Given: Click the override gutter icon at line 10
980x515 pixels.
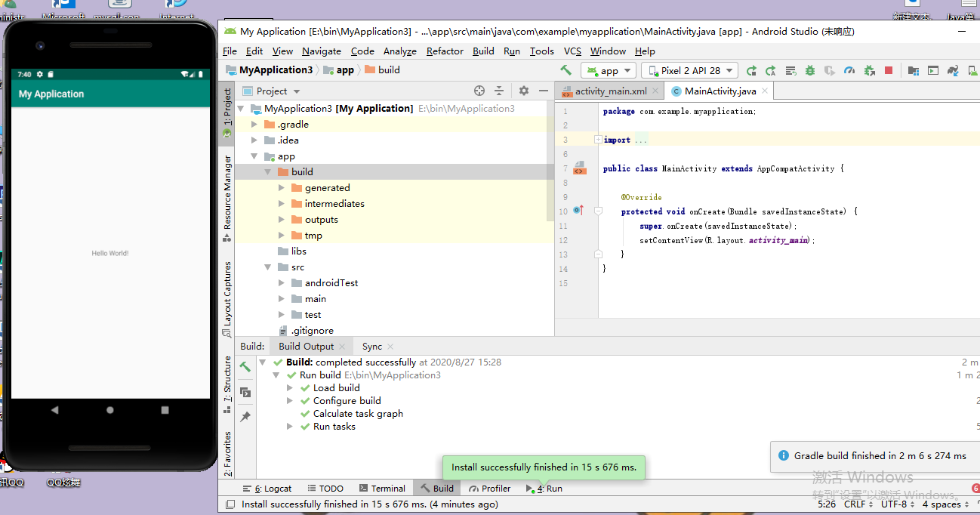Looking at the screenshot, I should point(578,211).
